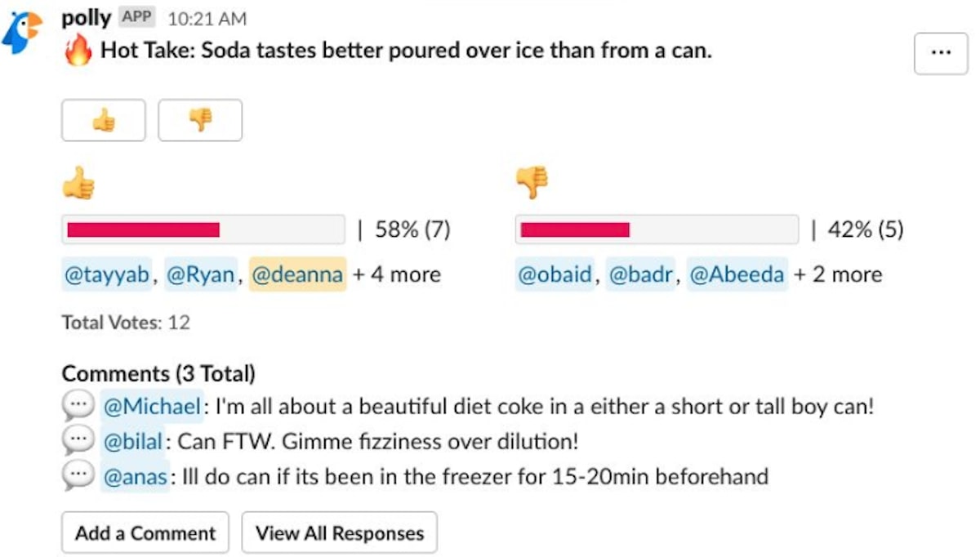Open View All Responses
The width and height of the screenshot is (980, 557).
[339, 533]
